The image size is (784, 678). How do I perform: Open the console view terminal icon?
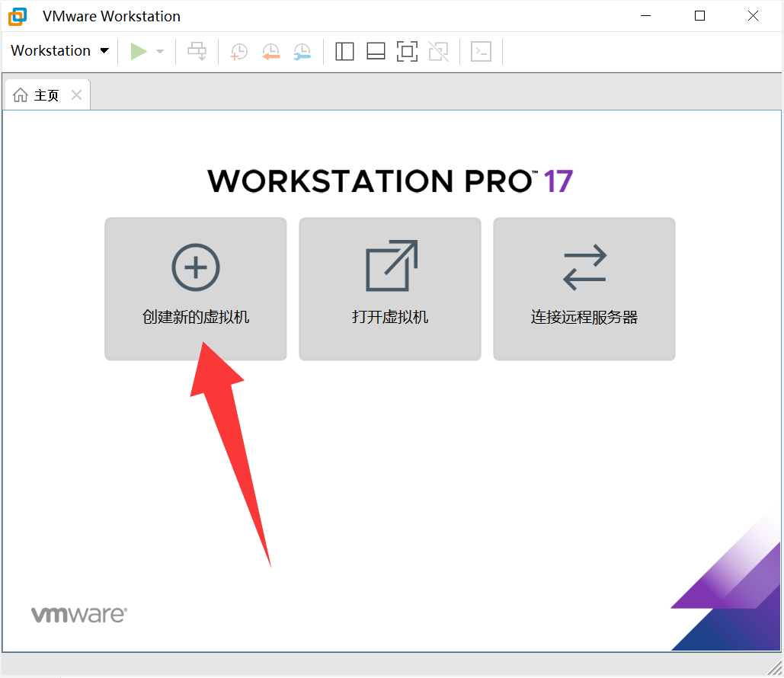point(481,51)
